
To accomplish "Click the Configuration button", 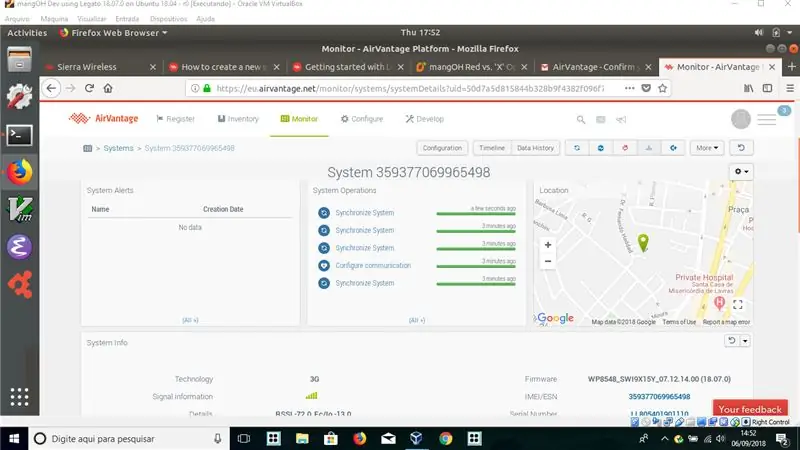I will [x=442, y=148].
